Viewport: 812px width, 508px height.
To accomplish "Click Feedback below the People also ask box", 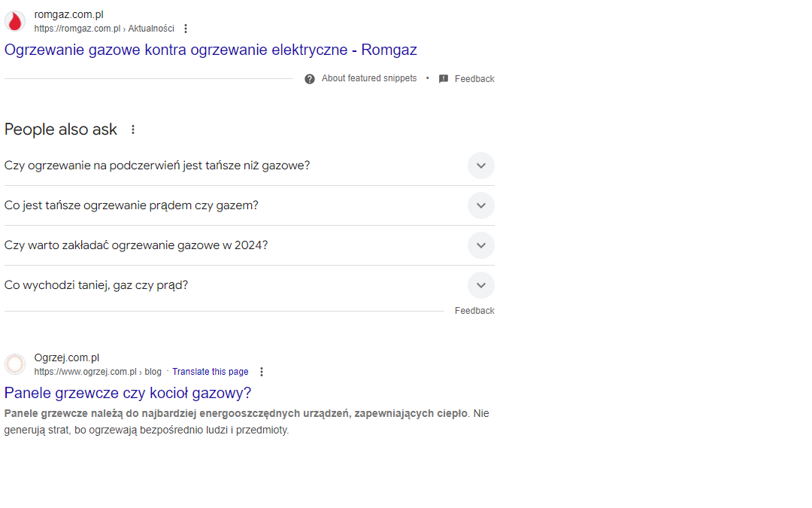I will coord(474,310).
